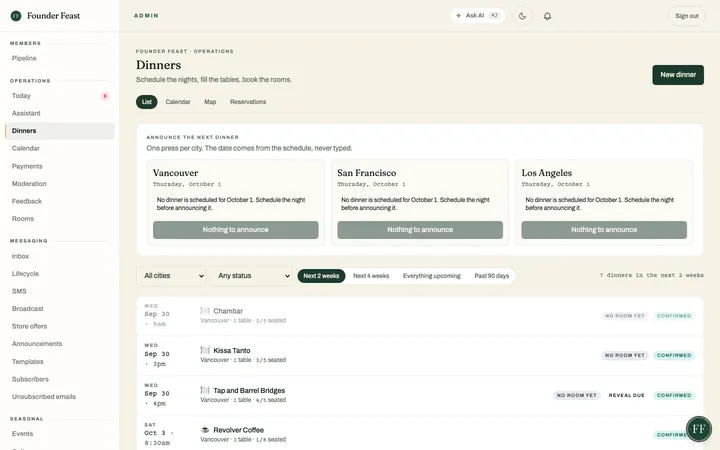Image resolution: width=720 pixels, height=450 pixels.
Task: Click San Francisco Nothing to announce button
Action: (420, 230)
